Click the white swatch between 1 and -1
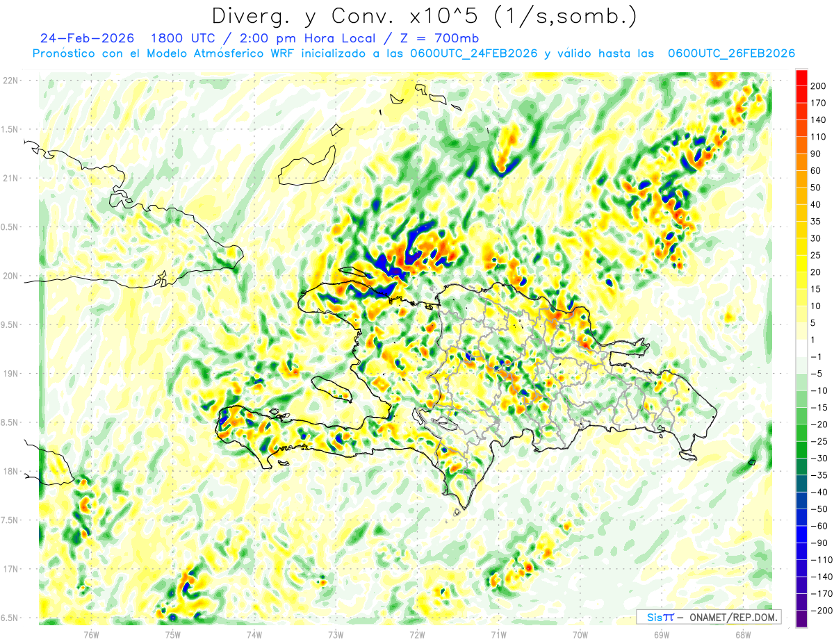Image resolution: width=834 pixels, height=644 pixels. [x=801, y=348]
